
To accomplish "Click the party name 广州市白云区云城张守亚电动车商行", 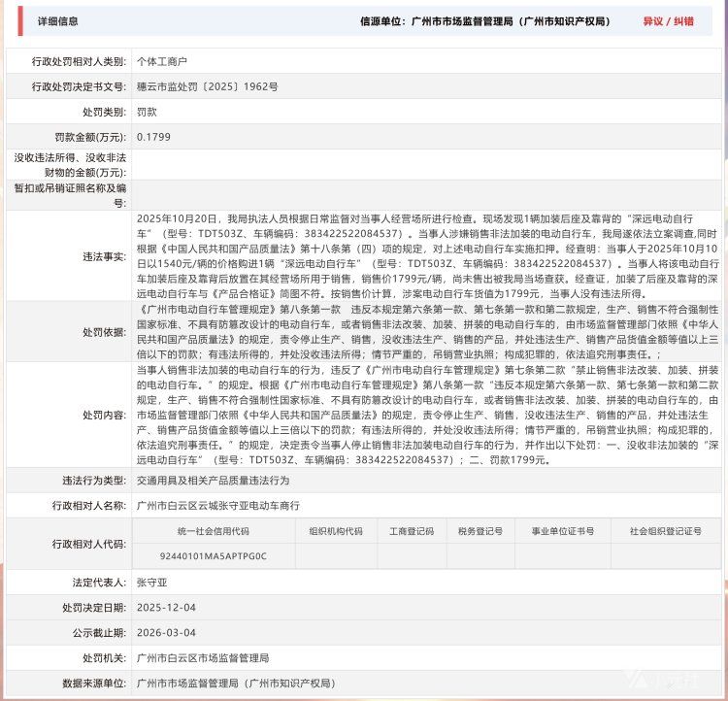I will [218, 506].
